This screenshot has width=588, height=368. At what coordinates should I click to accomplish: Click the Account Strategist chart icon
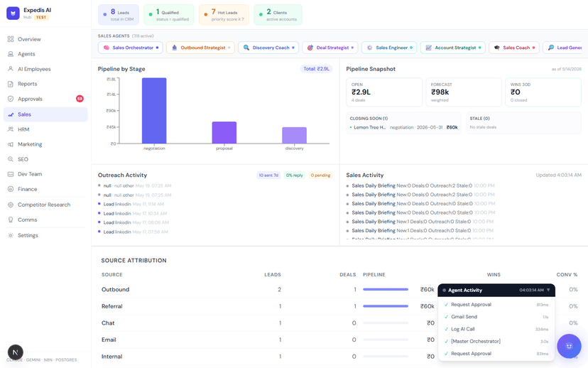[428, 48]
